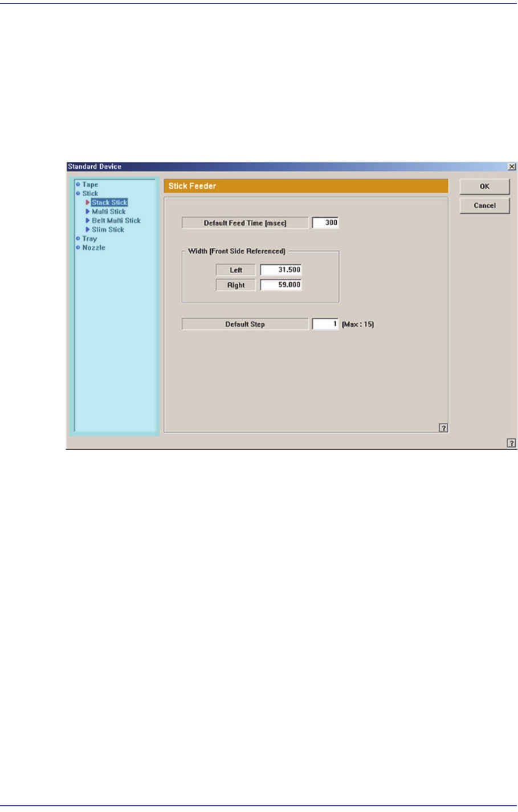Click the Left label box

[236, 270]
